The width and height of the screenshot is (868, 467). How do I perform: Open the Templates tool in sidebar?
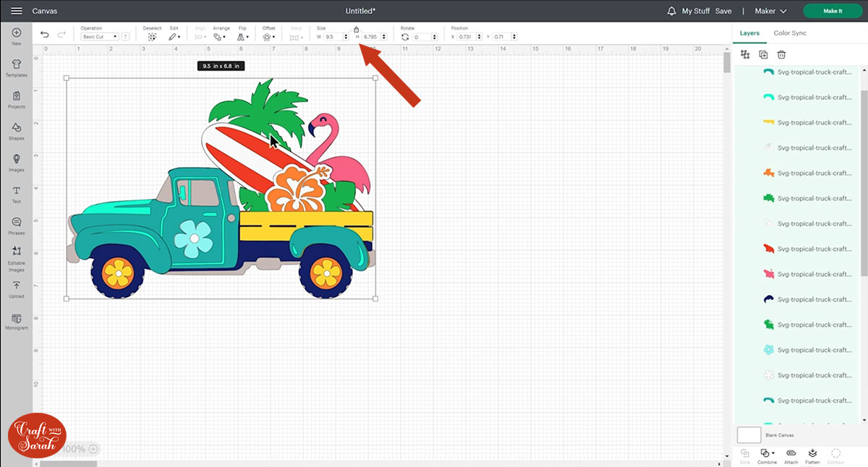(x=16, y=68)
